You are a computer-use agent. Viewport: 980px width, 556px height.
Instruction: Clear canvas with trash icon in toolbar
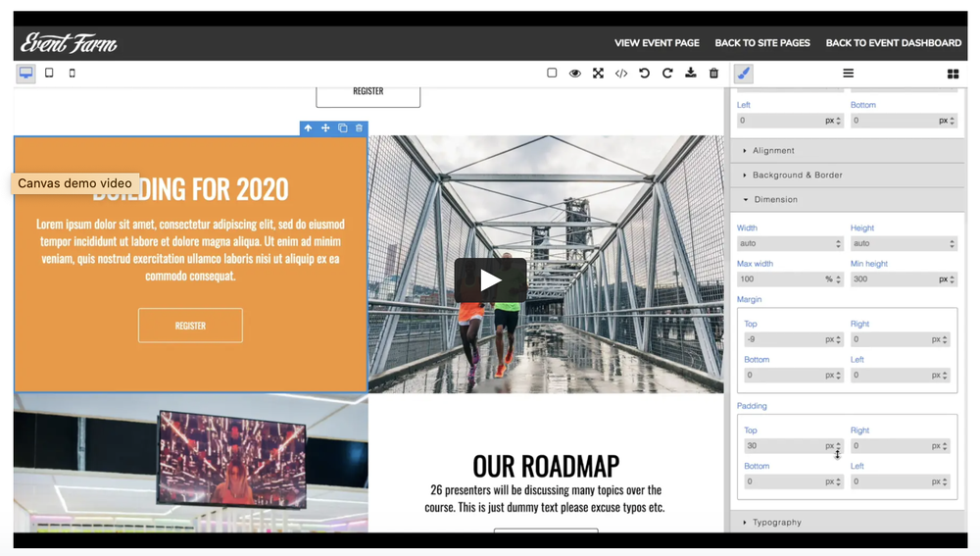[713, 74]
